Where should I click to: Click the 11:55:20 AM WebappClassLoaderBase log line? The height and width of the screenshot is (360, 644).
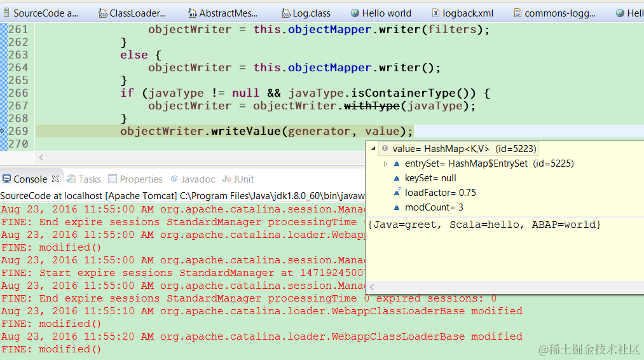coord(262,336)
